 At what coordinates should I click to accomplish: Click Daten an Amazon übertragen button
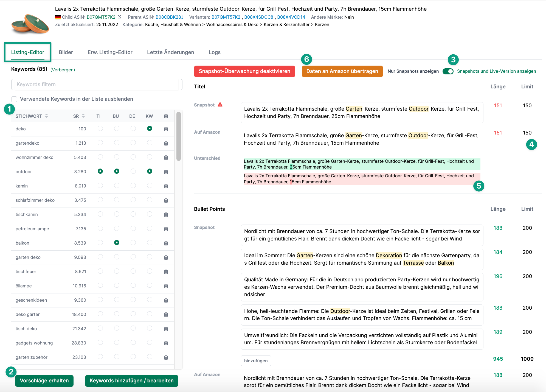(342, 71)
